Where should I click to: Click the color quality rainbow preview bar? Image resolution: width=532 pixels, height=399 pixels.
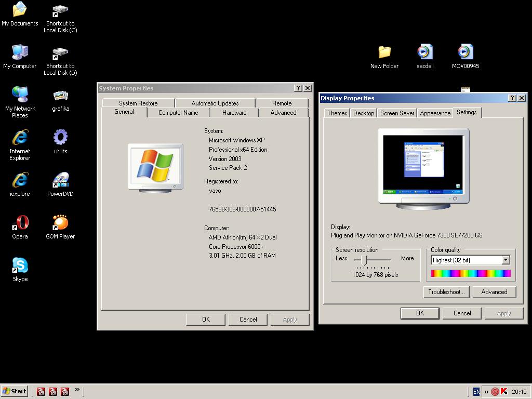471,273
